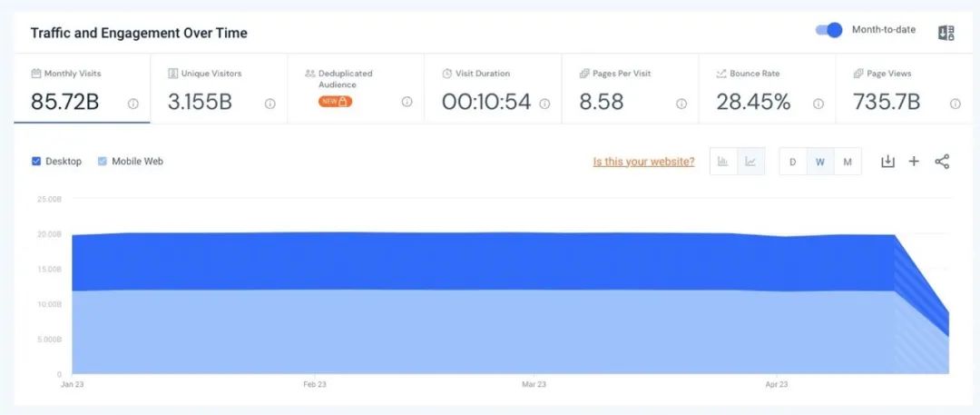The width and height of the screenshot is (980, 415).
Task: Click the Page Views pages icon
Action: pos(858,74)
